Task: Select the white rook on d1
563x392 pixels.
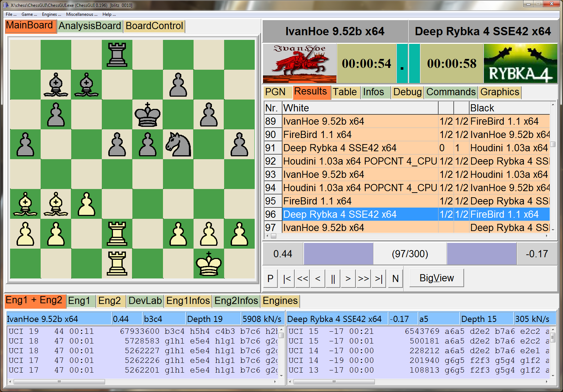Action: coord(117,263)
